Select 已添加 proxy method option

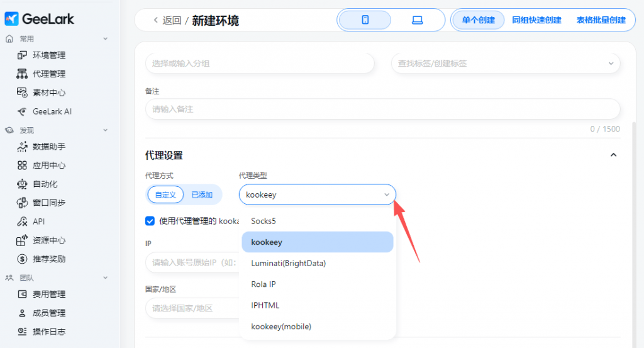[202, 194]
